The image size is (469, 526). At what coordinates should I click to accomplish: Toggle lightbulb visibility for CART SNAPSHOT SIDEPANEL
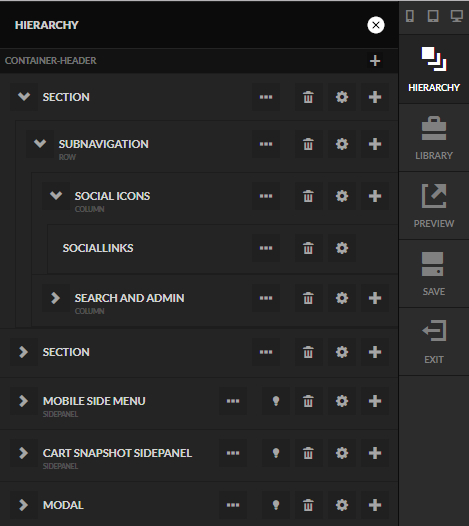coord(276,453)
